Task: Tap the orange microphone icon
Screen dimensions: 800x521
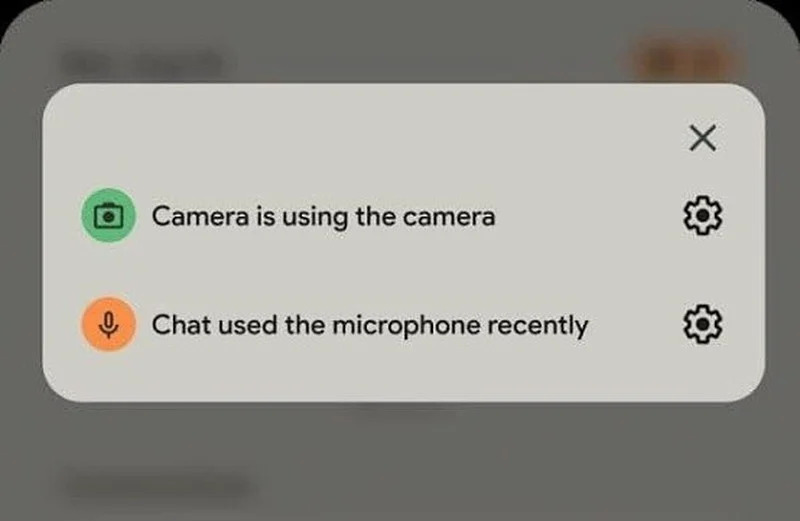Action: coord(109,324)
